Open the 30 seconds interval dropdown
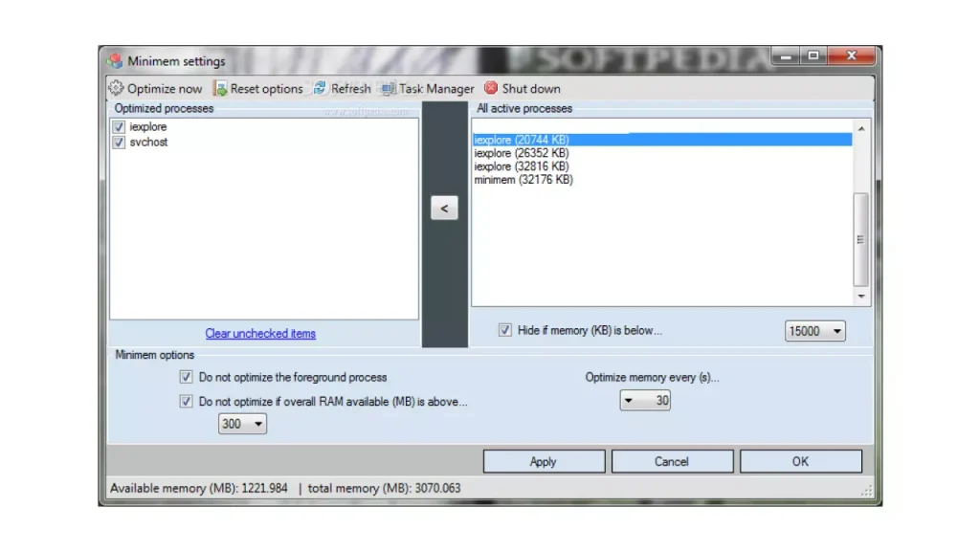 (645, 401)
